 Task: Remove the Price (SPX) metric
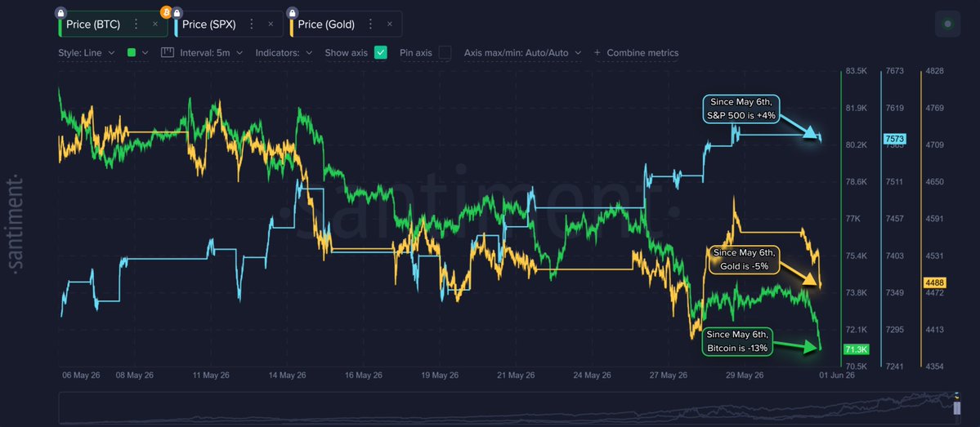[271, 24]
